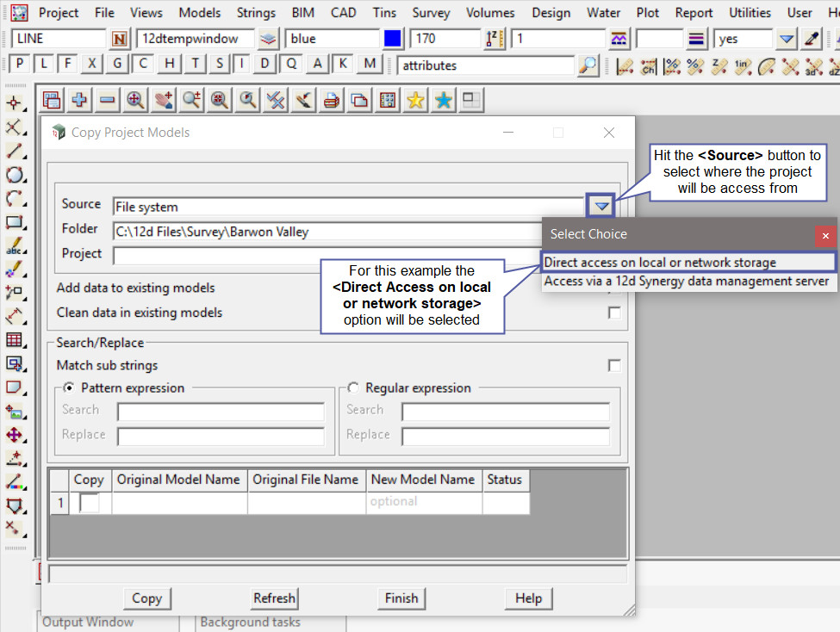Choose Access via 12d Synergy data management server

coord(686,282)
